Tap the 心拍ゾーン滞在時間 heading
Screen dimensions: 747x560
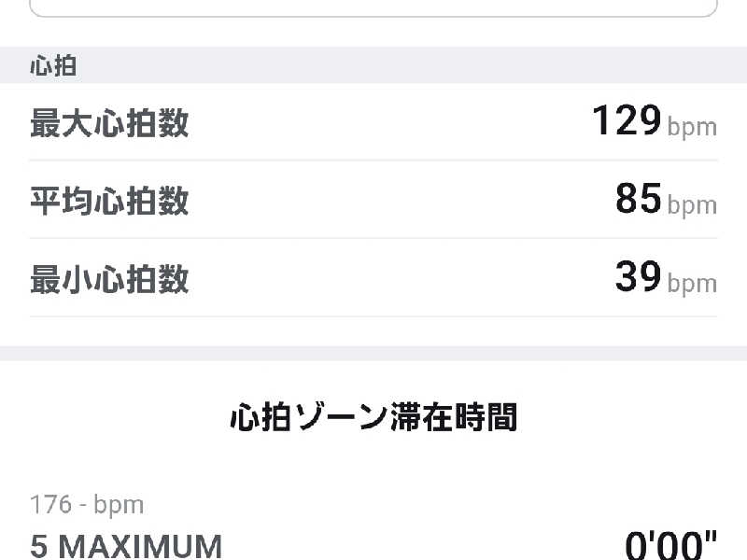pyautogui.click(x=373, y=417)
